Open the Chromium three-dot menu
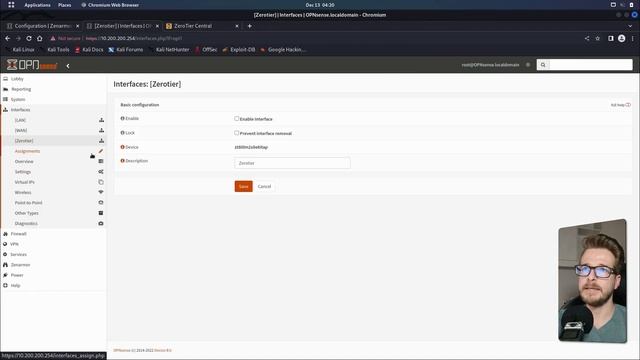 633,38
